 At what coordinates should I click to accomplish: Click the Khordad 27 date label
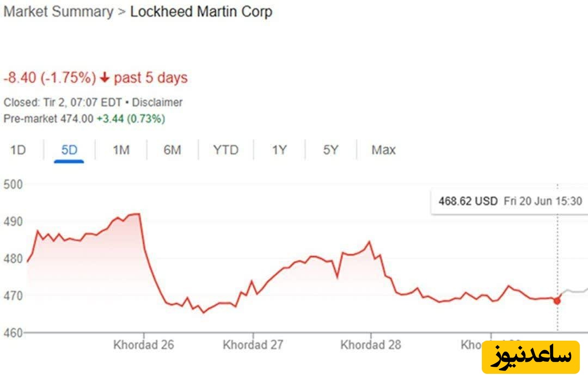pyautogui.click(x=253, y=345)
